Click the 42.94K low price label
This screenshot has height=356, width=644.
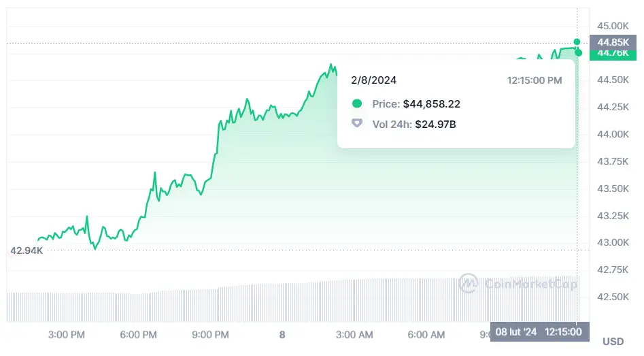click(x=27, y=250)
